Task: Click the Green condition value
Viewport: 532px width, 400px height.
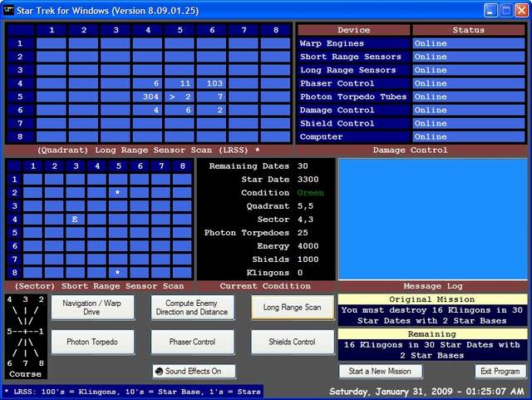Action: pos(310,193)
